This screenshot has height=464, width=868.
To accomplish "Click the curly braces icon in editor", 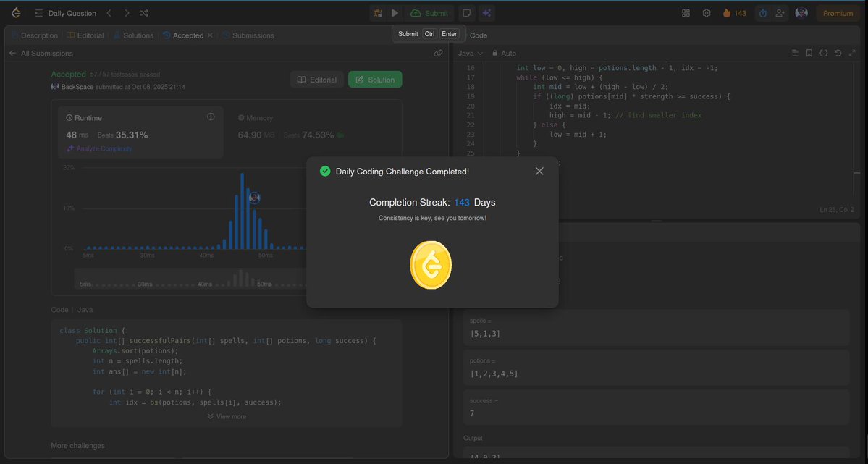I will 824,53.
